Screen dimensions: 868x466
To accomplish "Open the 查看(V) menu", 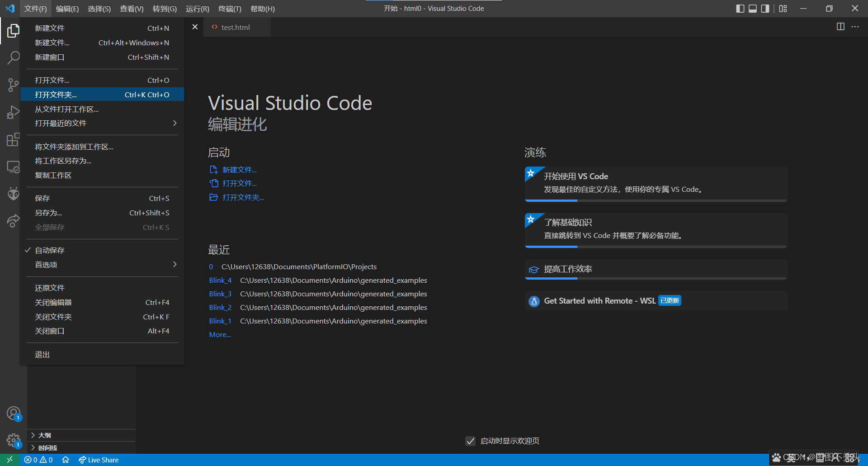I will click(x=132, y=9).
